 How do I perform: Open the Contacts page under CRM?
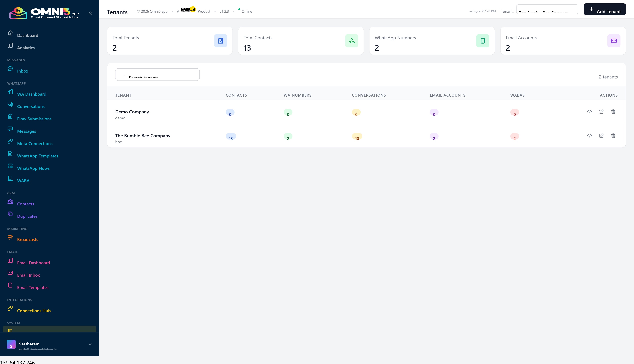[x=25, y=204]
